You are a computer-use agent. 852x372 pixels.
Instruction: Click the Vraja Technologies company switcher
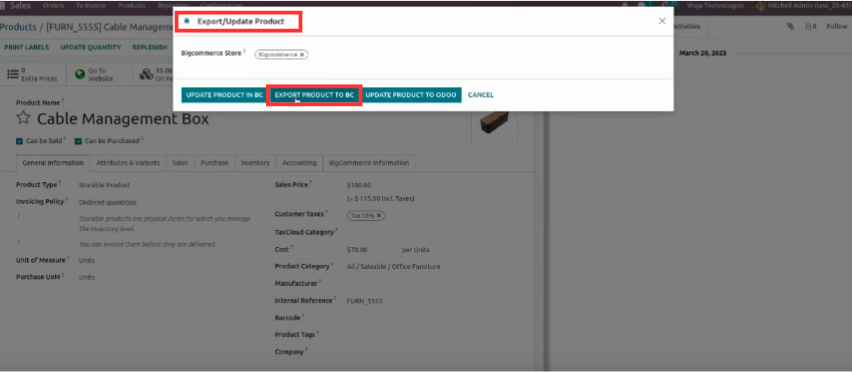click(x=716, y=6)
